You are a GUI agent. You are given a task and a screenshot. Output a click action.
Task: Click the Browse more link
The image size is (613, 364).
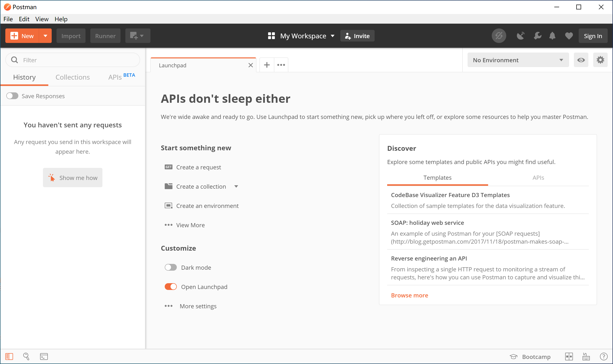pyautogui.click(x=409, y=295)
